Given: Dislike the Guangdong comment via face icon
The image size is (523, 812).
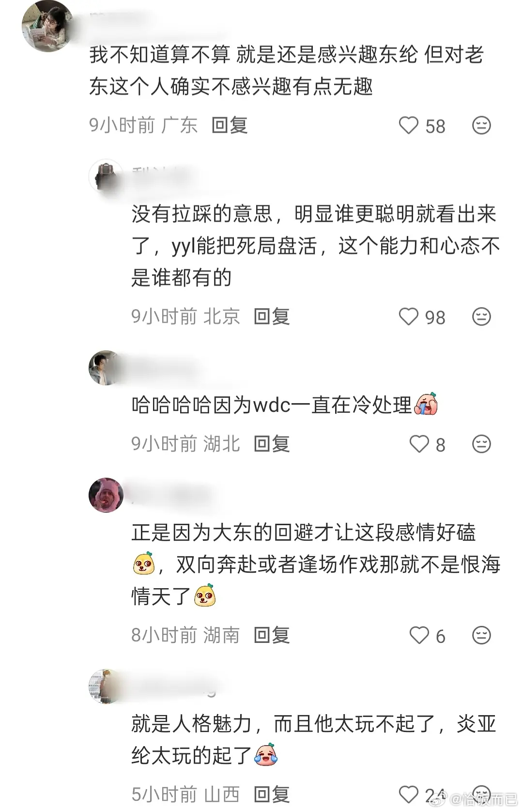Looking at the screenshot, I should pos(481,125).
